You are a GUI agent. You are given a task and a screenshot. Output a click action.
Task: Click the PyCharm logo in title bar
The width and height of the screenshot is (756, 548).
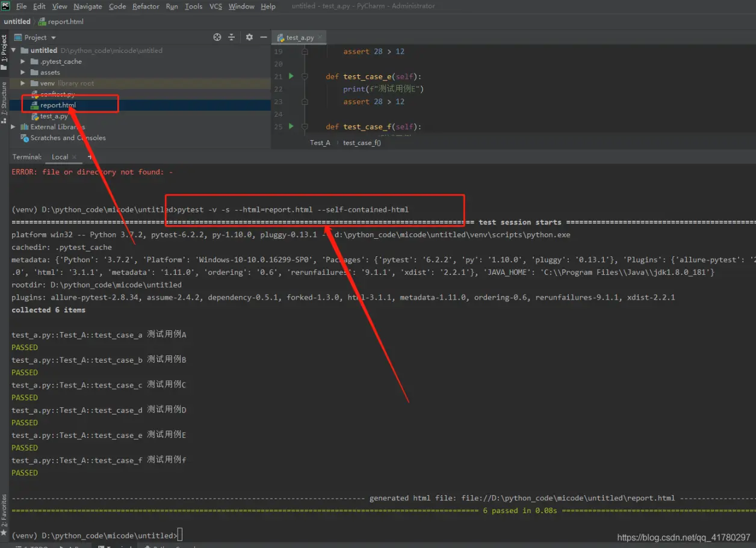click(x=5, y=6)
